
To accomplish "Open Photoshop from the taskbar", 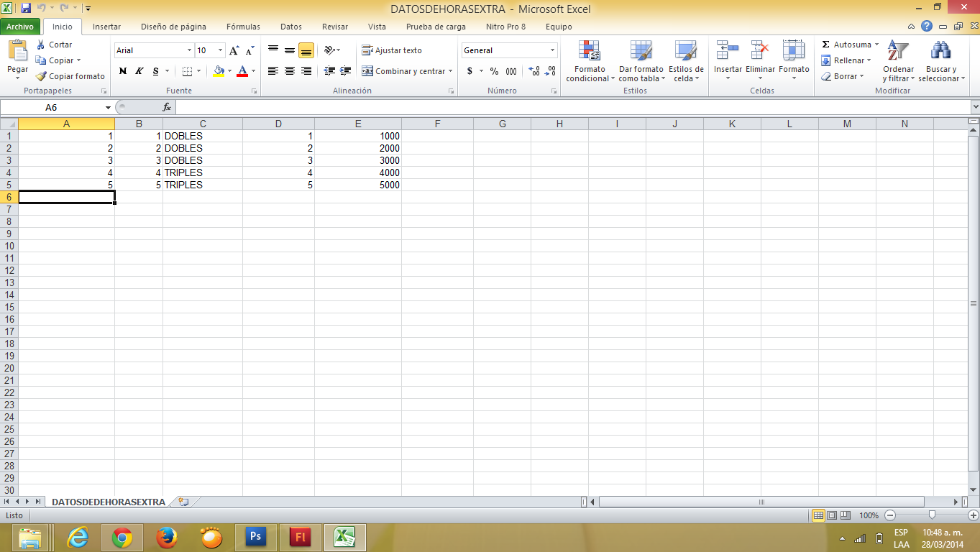I will tap(254, 537).
